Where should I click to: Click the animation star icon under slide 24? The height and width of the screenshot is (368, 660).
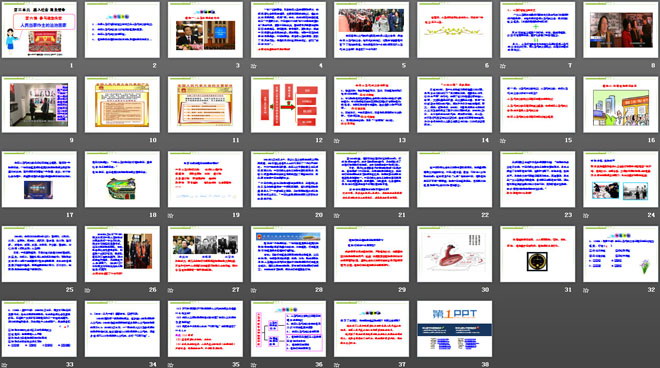586,216
